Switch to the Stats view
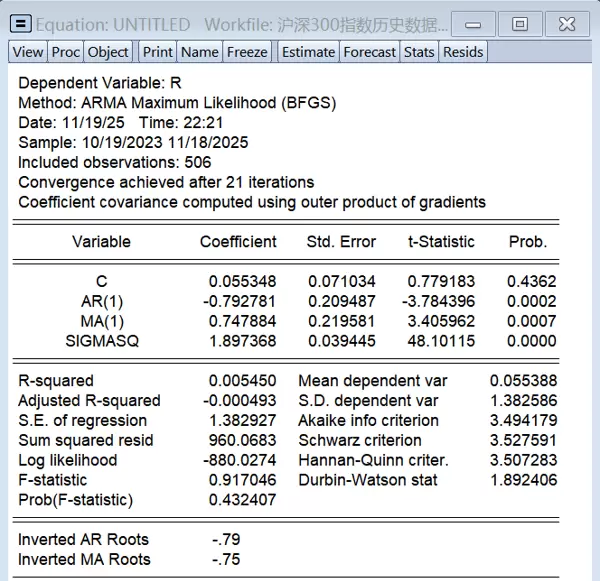This screenshot has width=600, height=581. [419, 52]
